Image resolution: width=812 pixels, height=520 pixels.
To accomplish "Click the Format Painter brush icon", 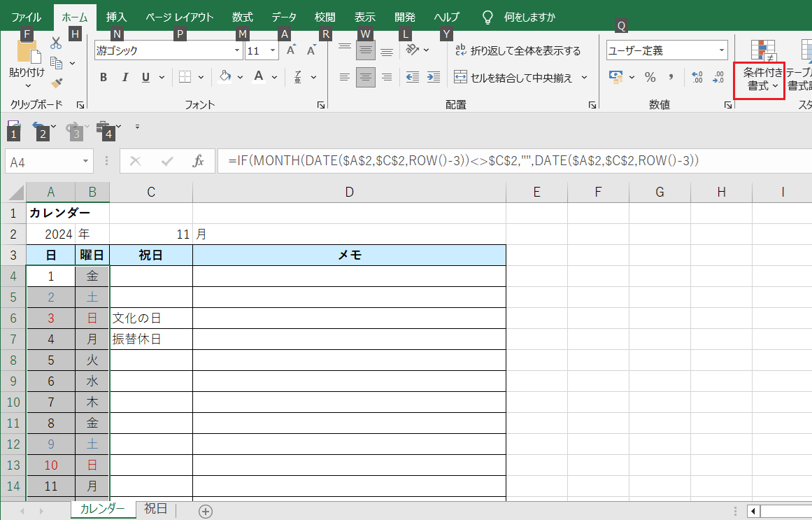I will [57, 83].
